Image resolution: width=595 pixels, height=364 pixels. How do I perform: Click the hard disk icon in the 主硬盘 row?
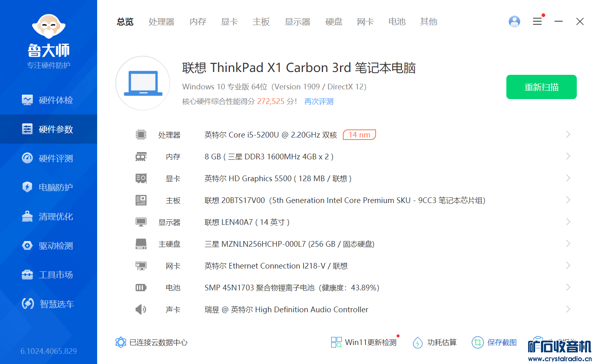tap(141, 244)
